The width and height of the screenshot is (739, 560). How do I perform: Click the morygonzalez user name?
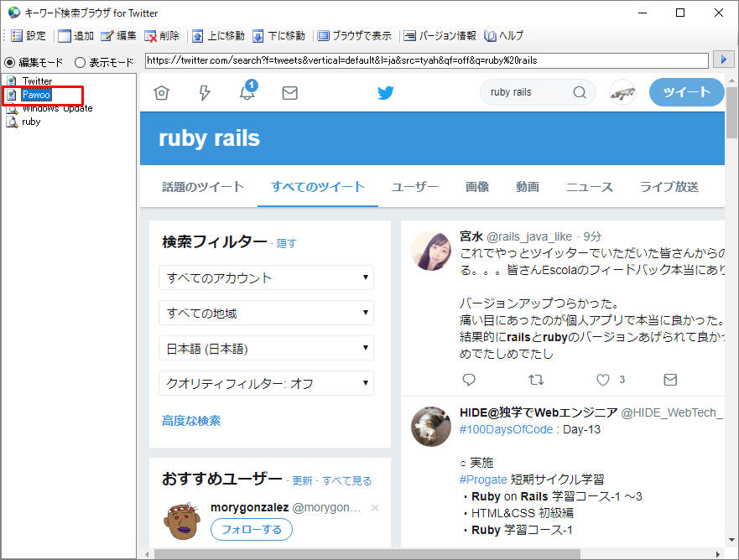[x=249, y=507]
